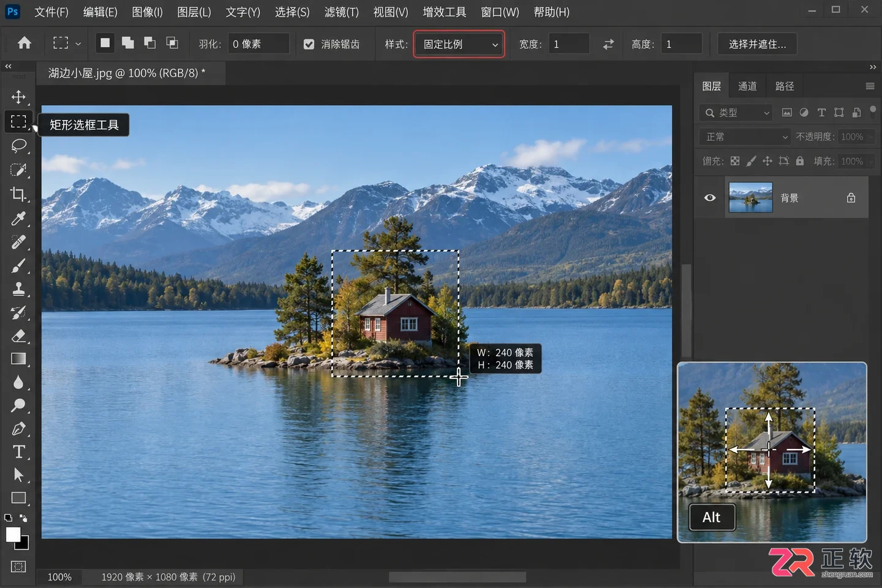The height and width of the screenshot is (588, 882).
Task: Select the Clone Stamp tool
Action: coord(18,289)
